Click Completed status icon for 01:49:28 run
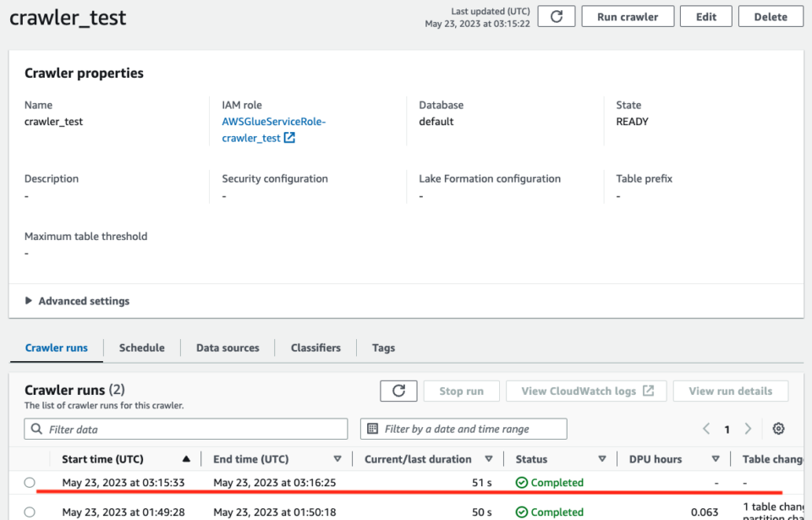The height and width of the screenshot is (520, 812). coord(522,512)
